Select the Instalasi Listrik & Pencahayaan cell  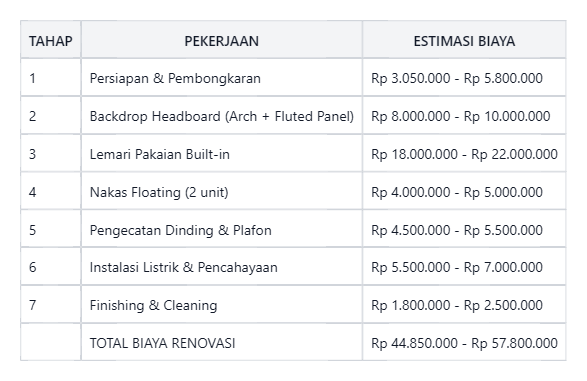[222, 267]
